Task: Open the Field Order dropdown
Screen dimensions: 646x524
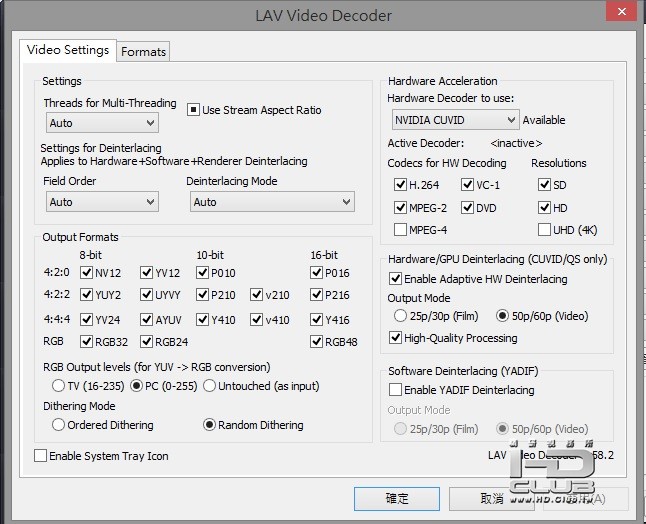Action: [x=102, y=202]
